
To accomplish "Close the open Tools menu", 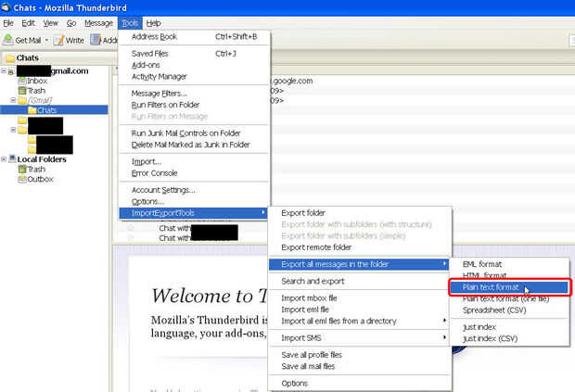I will [130, 23].
